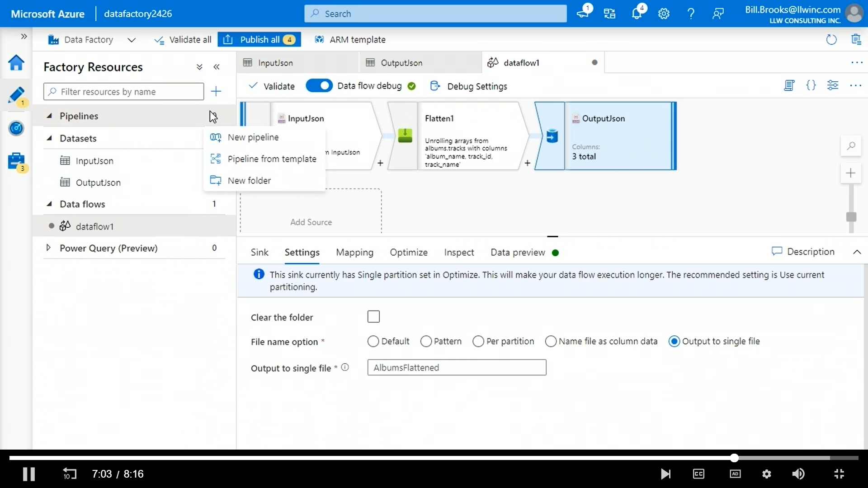Choose New pipeline from the context menu
This screenshot has width=868, height=488.
pos(253,137)
